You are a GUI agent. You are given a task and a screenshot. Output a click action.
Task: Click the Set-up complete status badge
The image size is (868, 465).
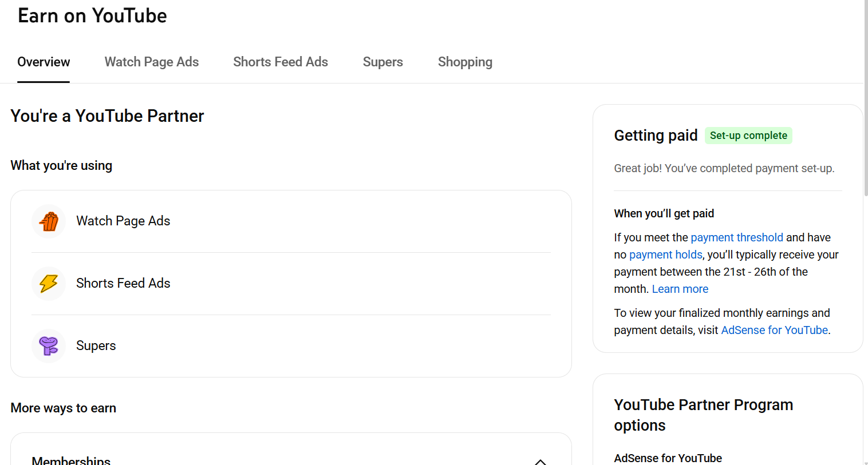(x=748, y=136)
